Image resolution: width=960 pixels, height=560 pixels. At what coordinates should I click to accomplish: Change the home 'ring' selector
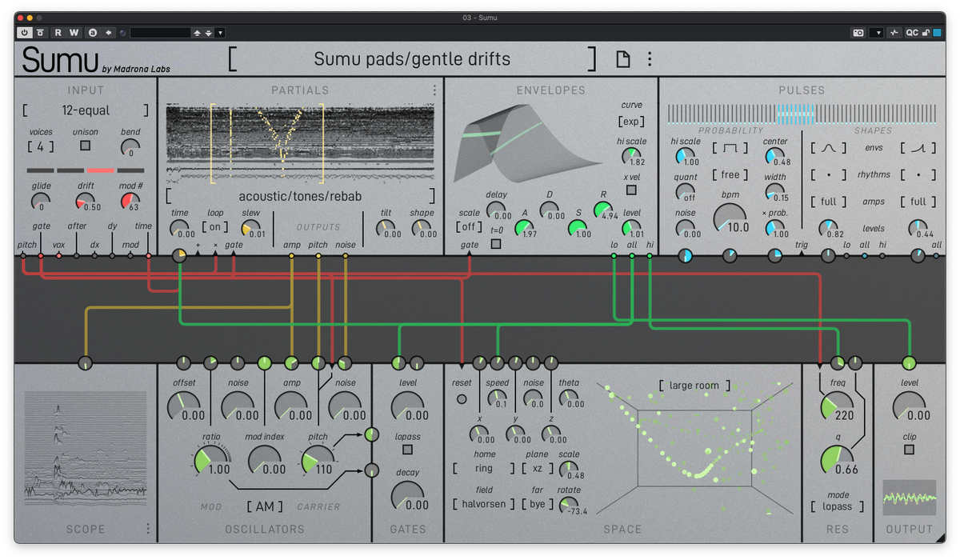click(484, 469)
